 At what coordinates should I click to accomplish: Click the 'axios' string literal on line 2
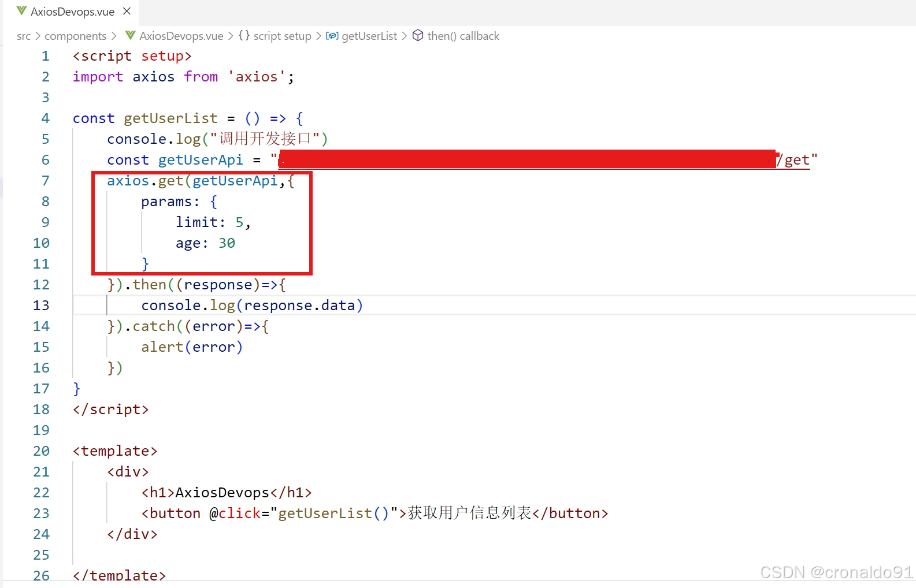pos(257,77)
